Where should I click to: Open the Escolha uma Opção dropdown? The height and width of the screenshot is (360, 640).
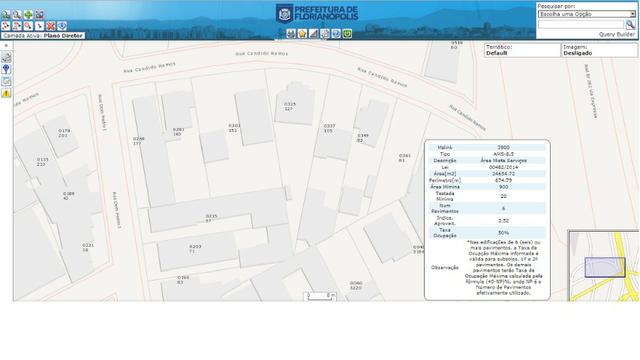click(x=587, y=14)
